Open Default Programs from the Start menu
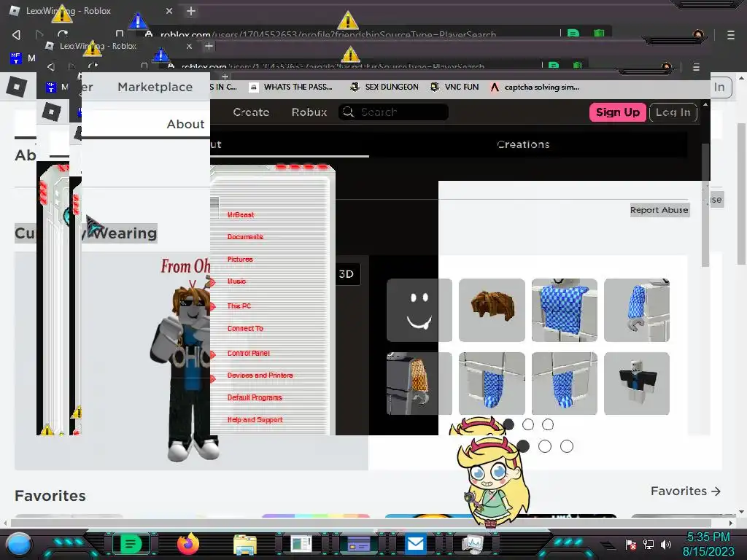The width and height of the screenshot is (747, 560). click(255, 397)
